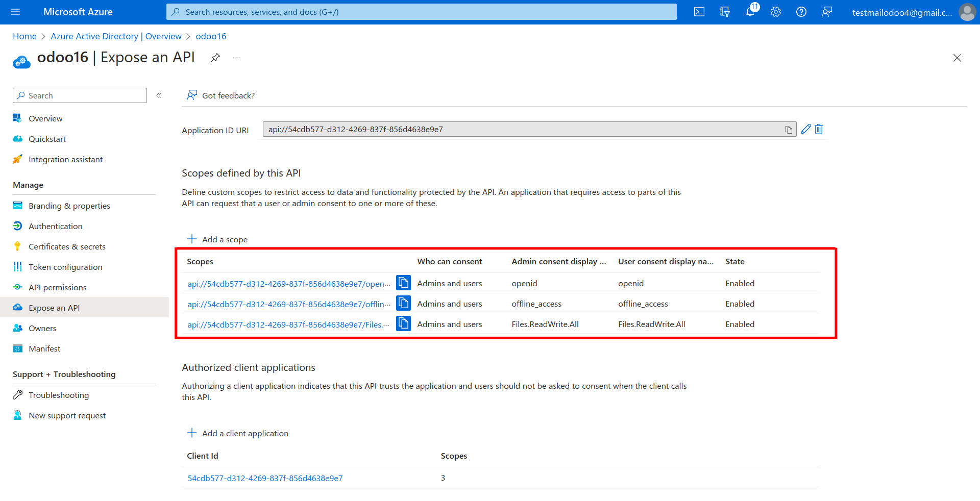Open the portal hamburger menu
The height and width of the screenshot is (501, 980).
(x=15, y=12)
